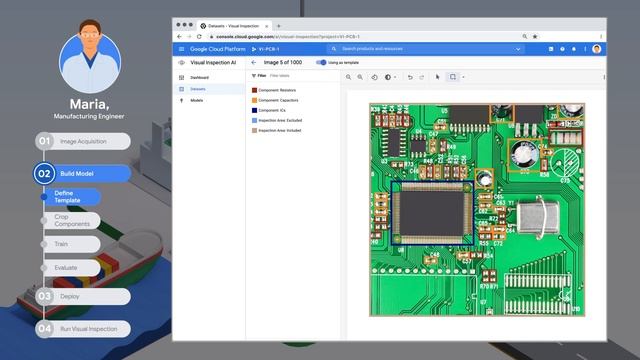Open the brightness/contrast tool

point(388,77)
